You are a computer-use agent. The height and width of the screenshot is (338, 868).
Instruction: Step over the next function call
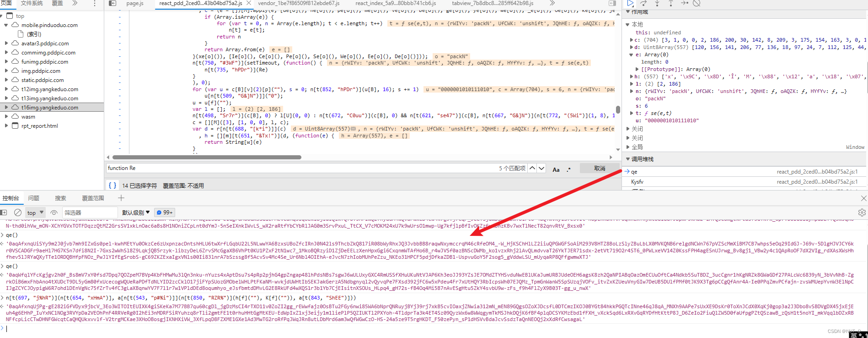pyautogui.click(x=643, y=3)
